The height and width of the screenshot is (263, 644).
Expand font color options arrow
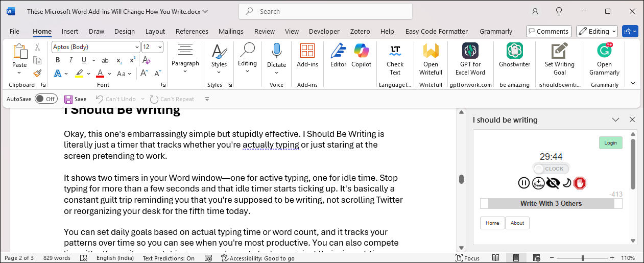(x=110, y=74)
